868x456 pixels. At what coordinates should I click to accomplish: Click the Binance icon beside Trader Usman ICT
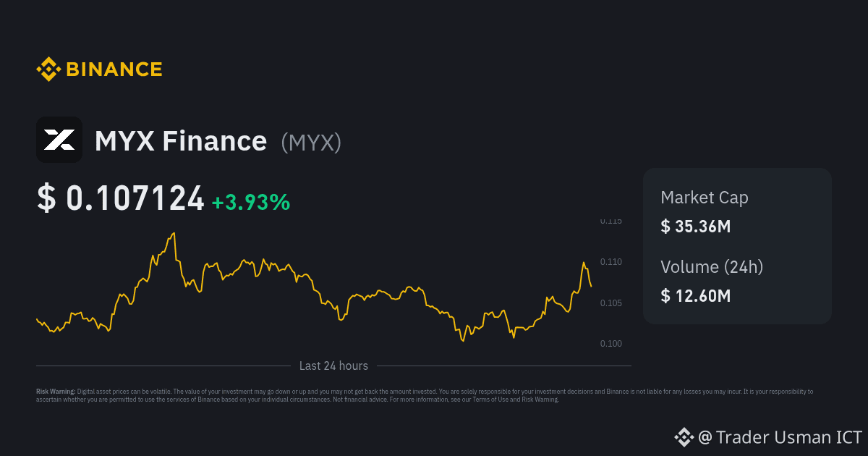684,436
